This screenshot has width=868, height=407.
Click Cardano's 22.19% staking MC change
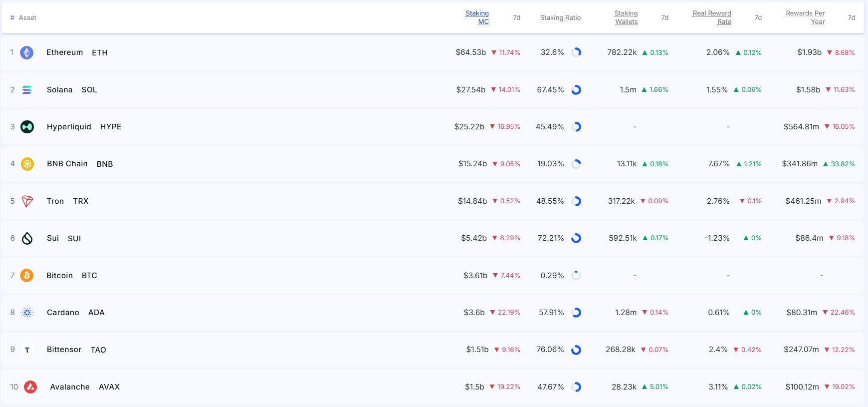click(x=505, y=313)
